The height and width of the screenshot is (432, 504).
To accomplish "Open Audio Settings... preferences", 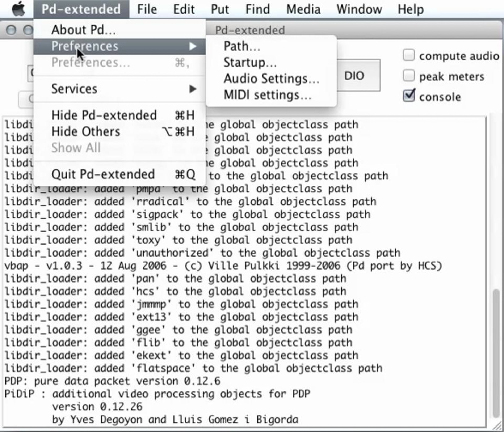I will (x=271, y=79).
